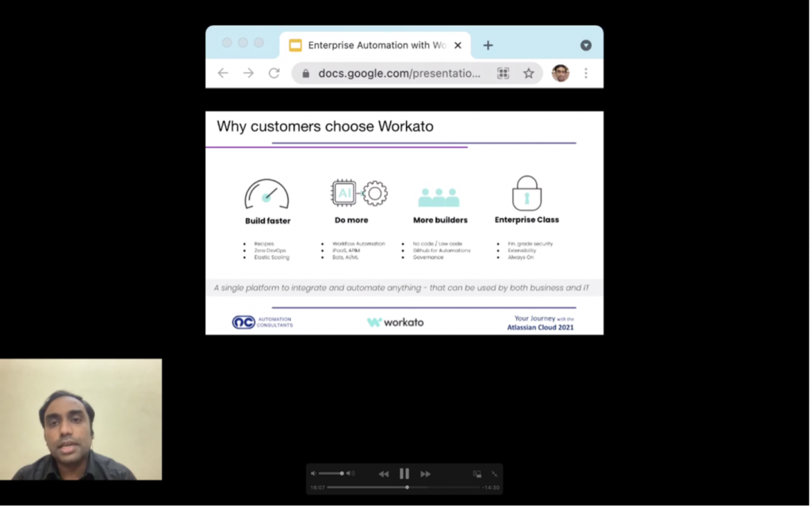Reload the Google Slides page

click(274, 74)
